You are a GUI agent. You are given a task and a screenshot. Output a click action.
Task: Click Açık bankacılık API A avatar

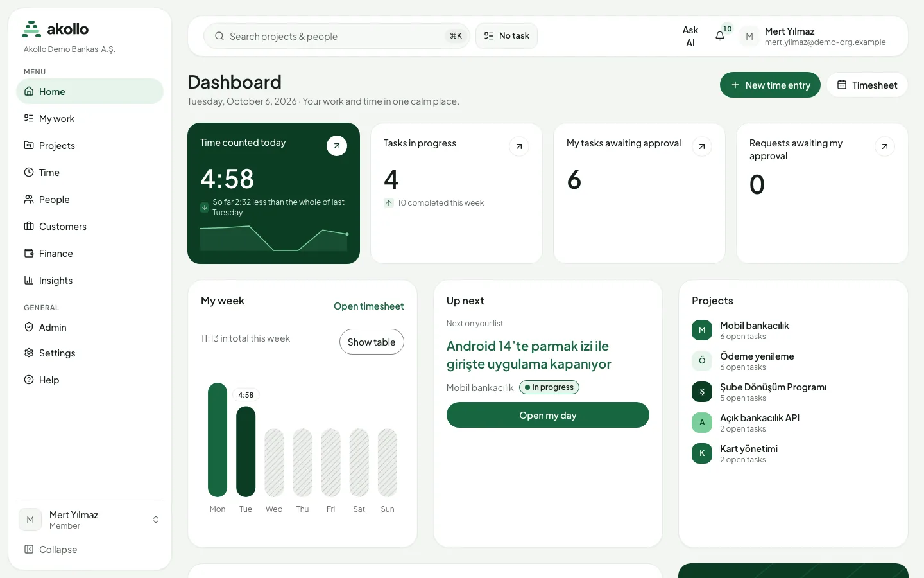(702, 423)
